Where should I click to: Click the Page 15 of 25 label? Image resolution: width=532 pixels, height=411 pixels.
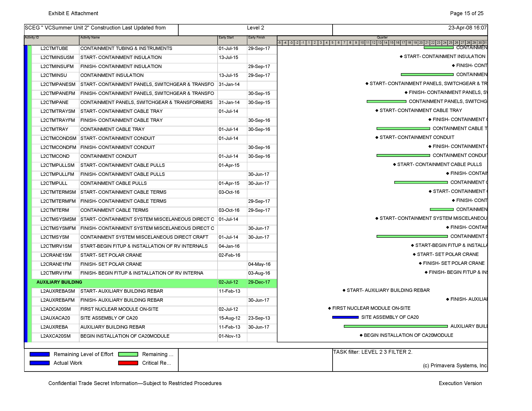tap(467, 13)
